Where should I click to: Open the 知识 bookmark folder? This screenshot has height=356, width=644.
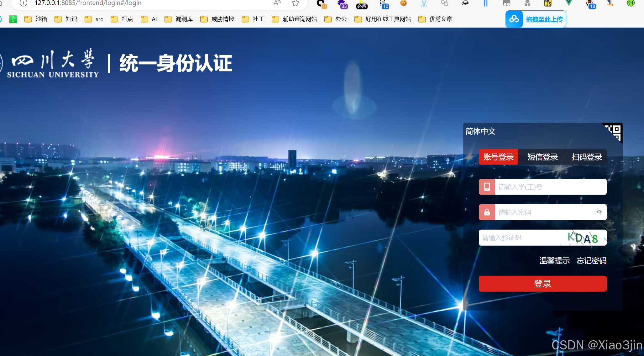click(x=66, y=19)
